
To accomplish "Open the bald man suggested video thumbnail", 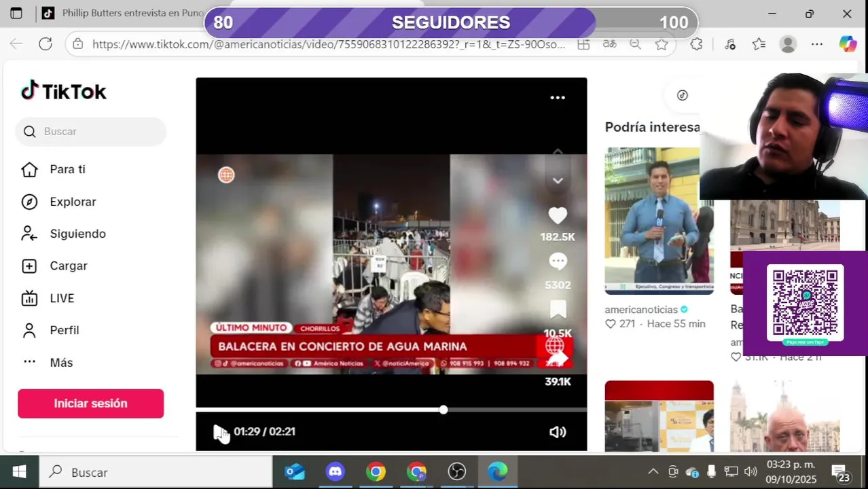I will [x=784, y=416].
